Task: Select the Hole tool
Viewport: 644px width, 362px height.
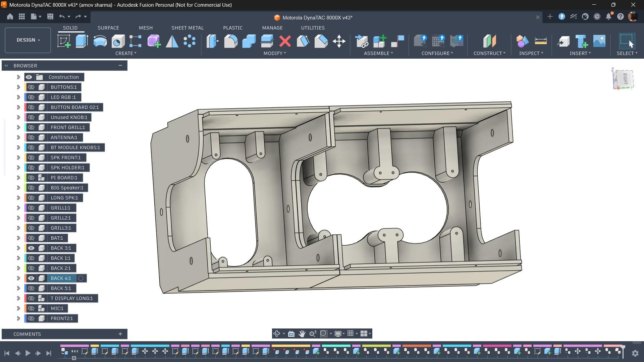Action: [x=118, y=41]
